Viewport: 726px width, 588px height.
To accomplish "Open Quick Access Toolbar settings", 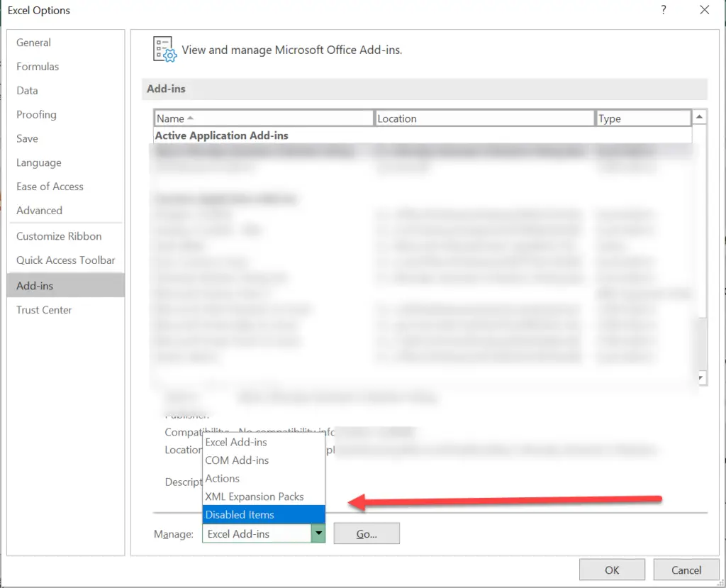I will (65, 260).
